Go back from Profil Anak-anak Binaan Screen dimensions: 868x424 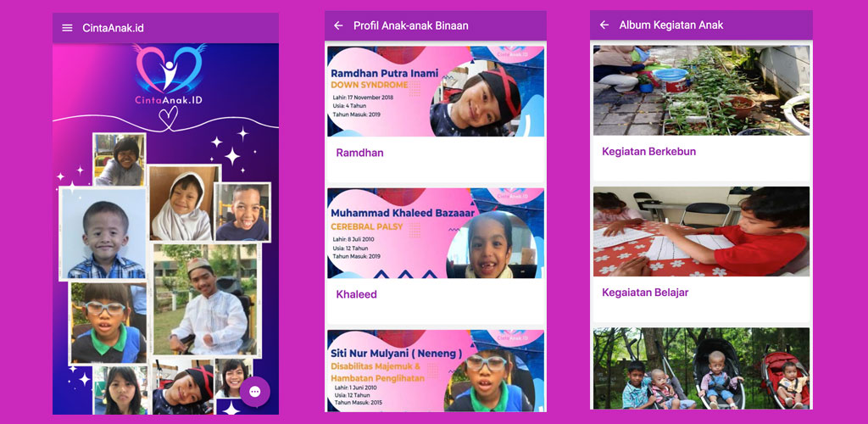coord(338,25)
